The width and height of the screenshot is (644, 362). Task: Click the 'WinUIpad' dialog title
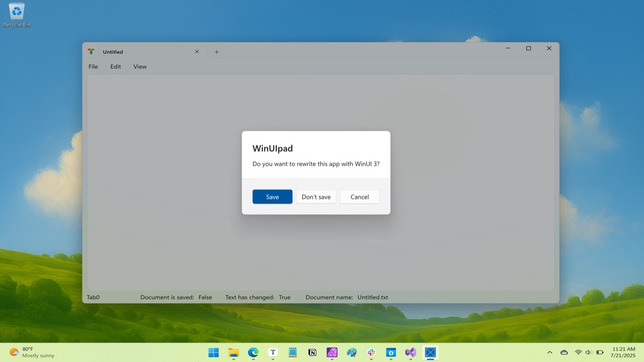[x=272, y=148]
